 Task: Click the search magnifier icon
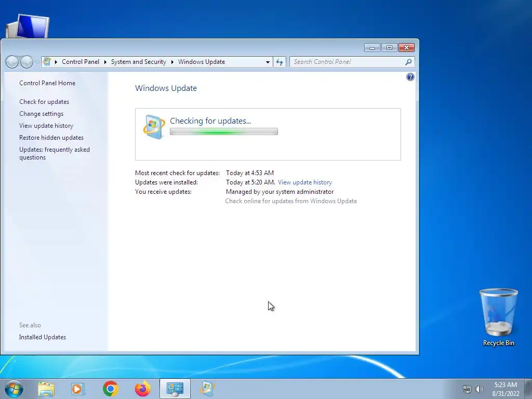pyautogui.click(x=408, y=62)
